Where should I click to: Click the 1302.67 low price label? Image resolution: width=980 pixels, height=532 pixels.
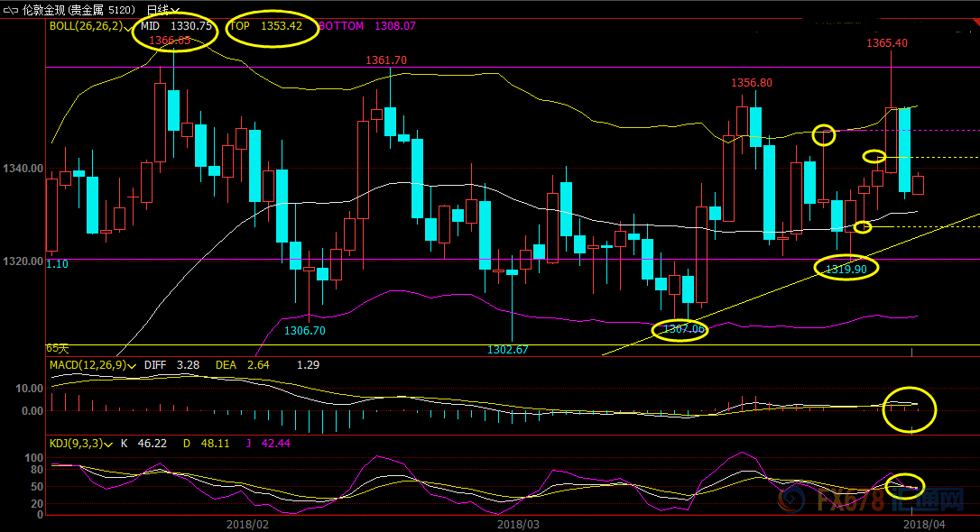[507, 350]
